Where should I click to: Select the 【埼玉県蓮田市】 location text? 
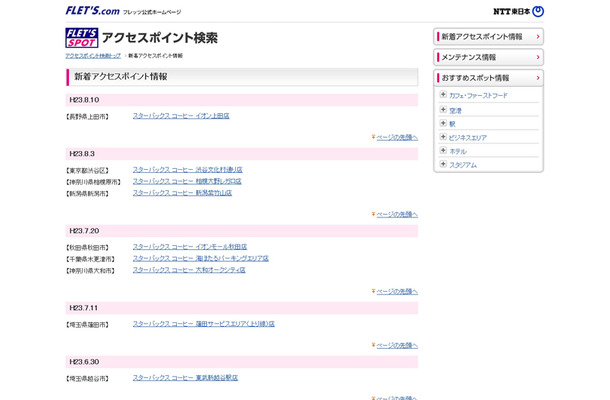point(87,325)
